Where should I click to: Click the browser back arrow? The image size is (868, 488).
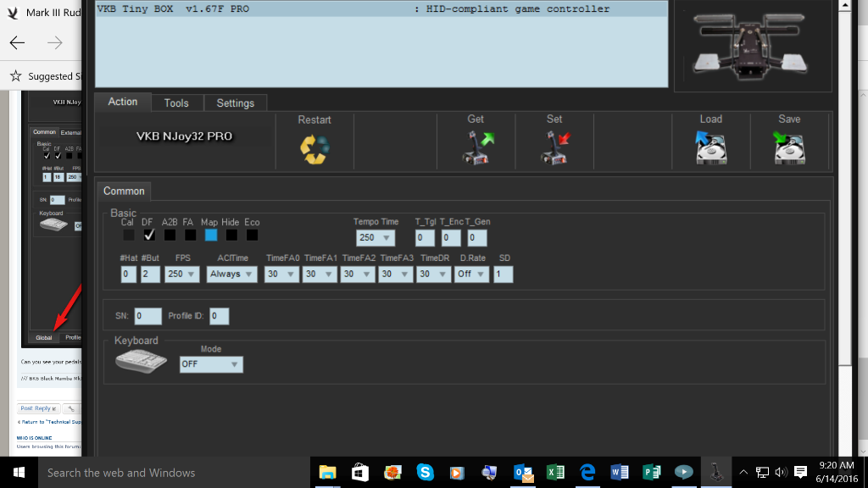click(x=17, y=42)
